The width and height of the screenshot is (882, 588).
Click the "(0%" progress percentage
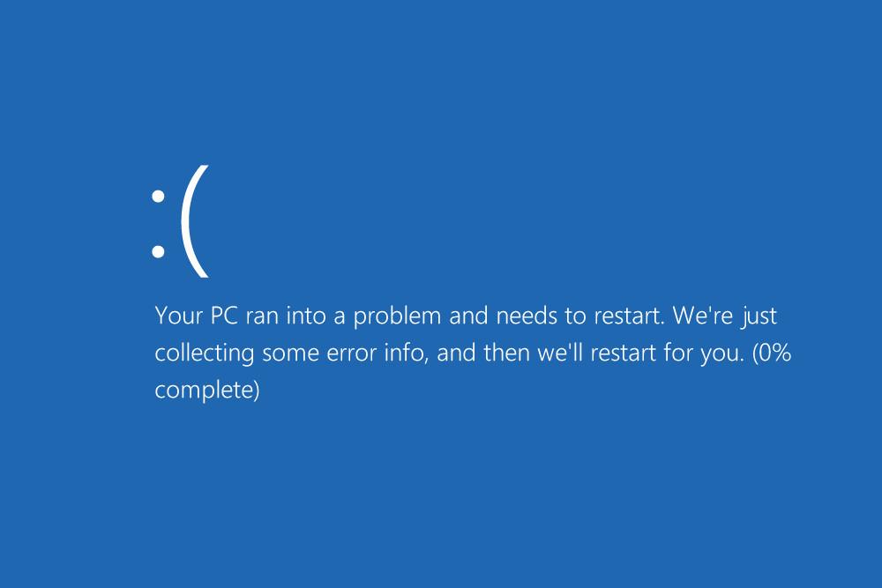774,354
